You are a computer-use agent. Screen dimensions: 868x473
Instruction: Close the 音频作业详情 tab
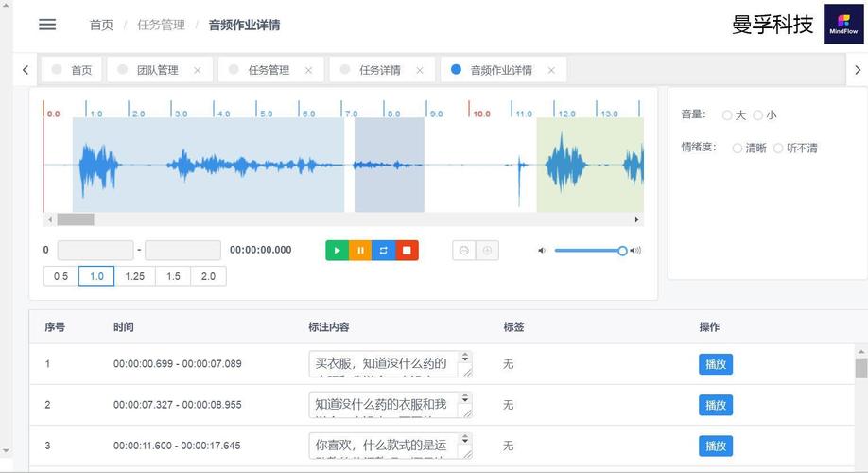[551, 70]
